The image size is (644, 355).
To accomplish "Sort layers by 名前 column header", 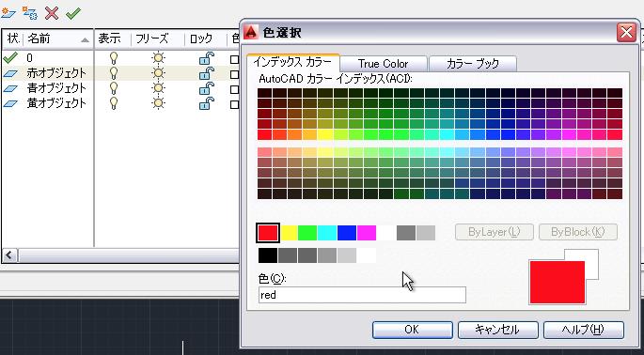I will coord(58,39).
